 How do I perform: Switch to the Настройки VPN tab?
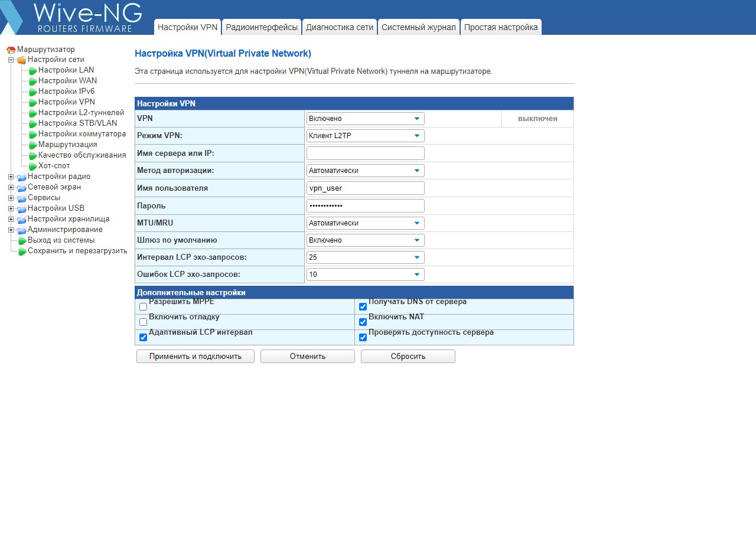188,27
